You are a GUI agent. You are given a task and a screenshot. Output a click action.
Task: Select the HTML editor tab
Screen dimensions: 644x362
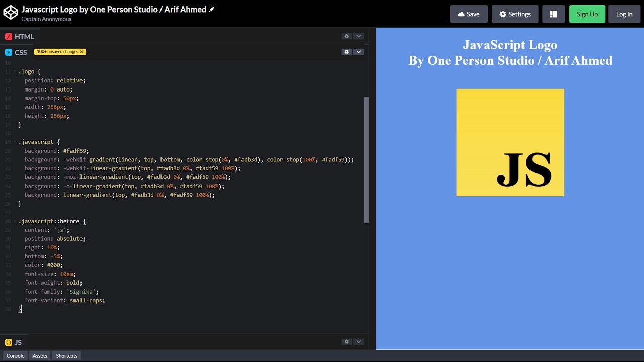pos(20,36)
